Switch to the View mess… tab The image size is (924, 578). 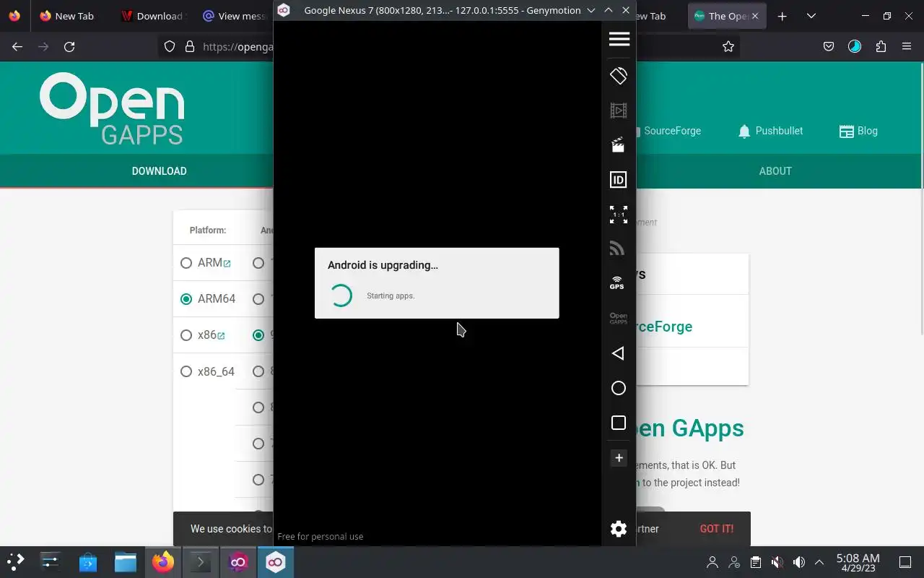tap(235, 16)
